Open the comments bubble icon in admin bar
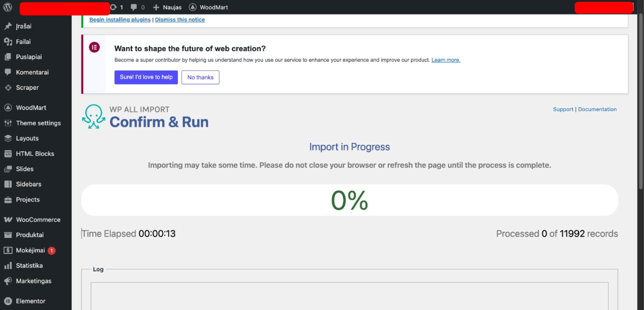The width and height of the screenshot is (644, 310). (x=134, y=7)
